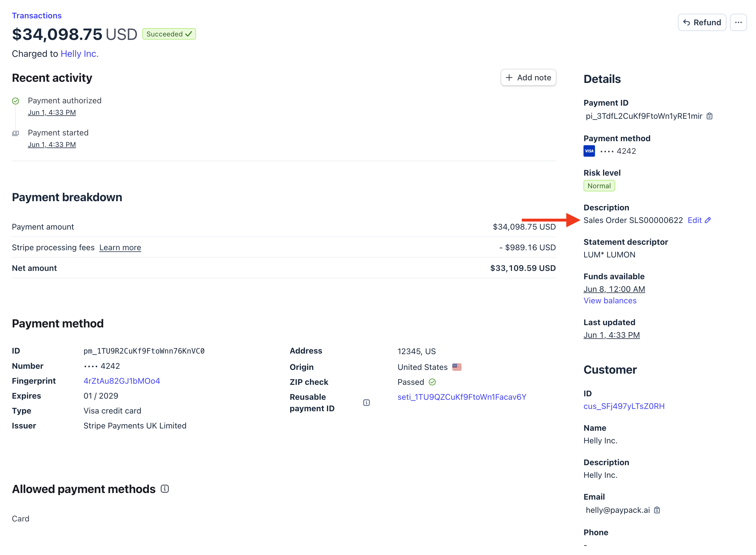756x555 pixels.
Task: Click the green Payment authorized check icon
Action: point(15,101)
